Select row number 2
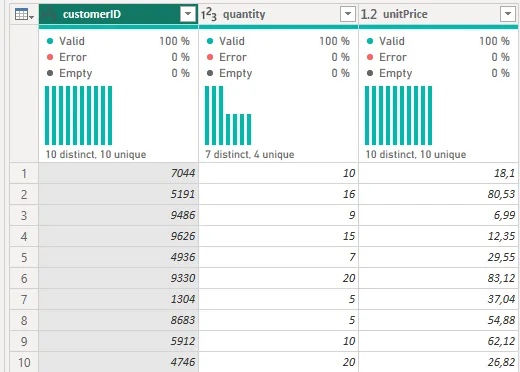Screen dimensions: 520x372 pos(24,194)
